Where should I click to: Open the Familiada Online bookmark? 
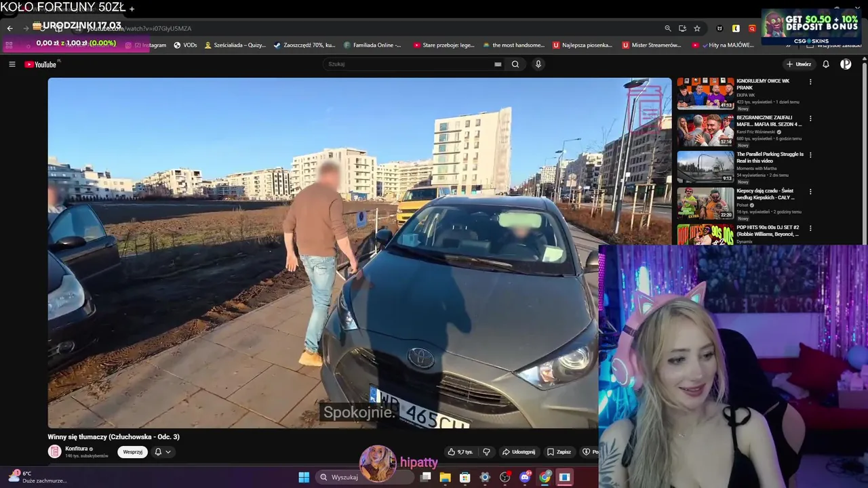(372, 45)
